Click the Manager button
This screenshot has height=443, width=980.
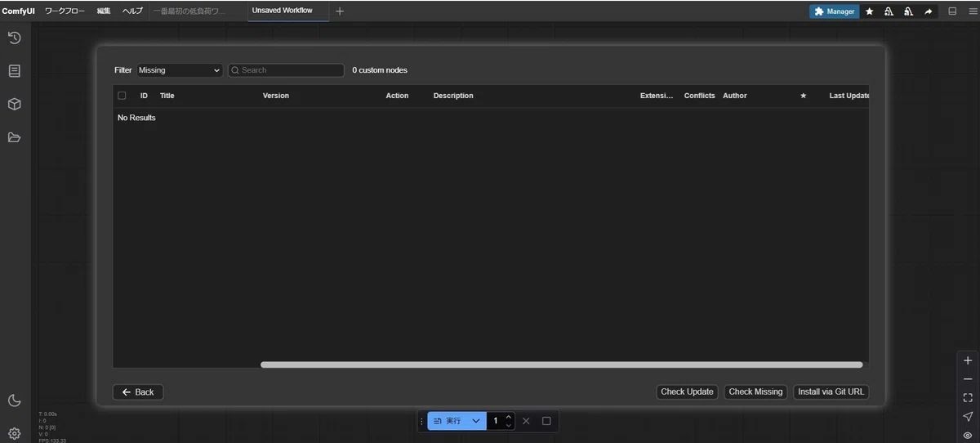tap(835, 11)
